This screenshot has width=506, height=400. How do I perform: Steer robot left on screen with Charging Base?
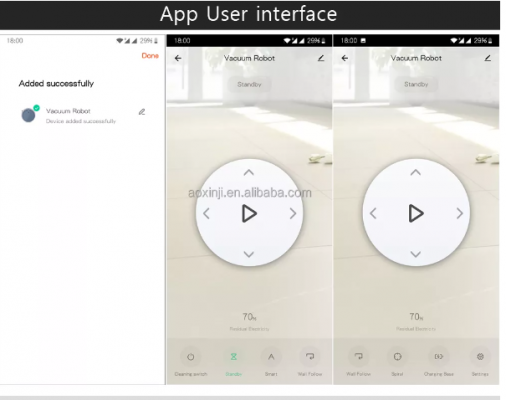coord(373,213)
